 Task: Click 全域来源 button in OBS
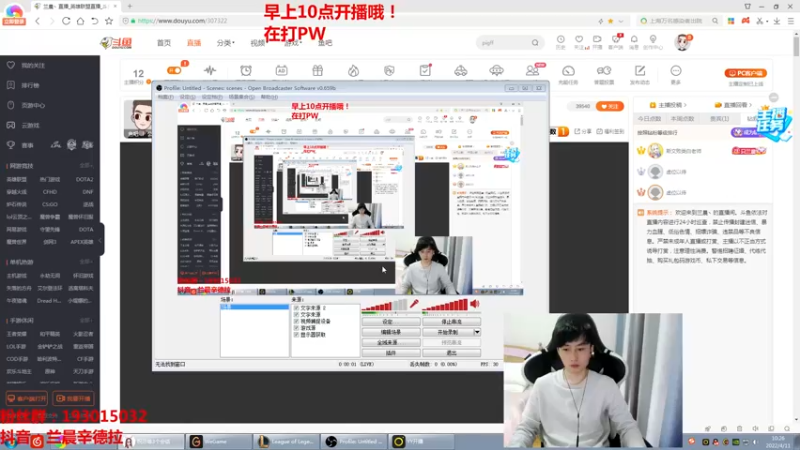point(391,342)
